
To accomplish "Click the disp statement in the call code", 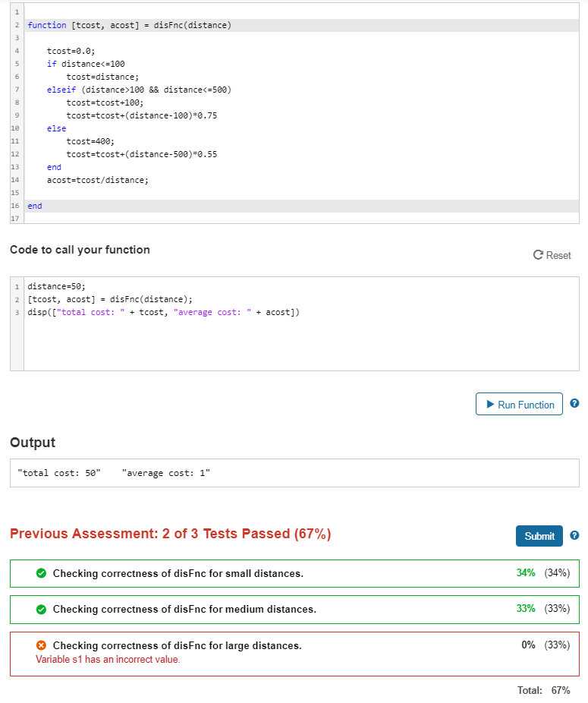I will tap(164, 312).
